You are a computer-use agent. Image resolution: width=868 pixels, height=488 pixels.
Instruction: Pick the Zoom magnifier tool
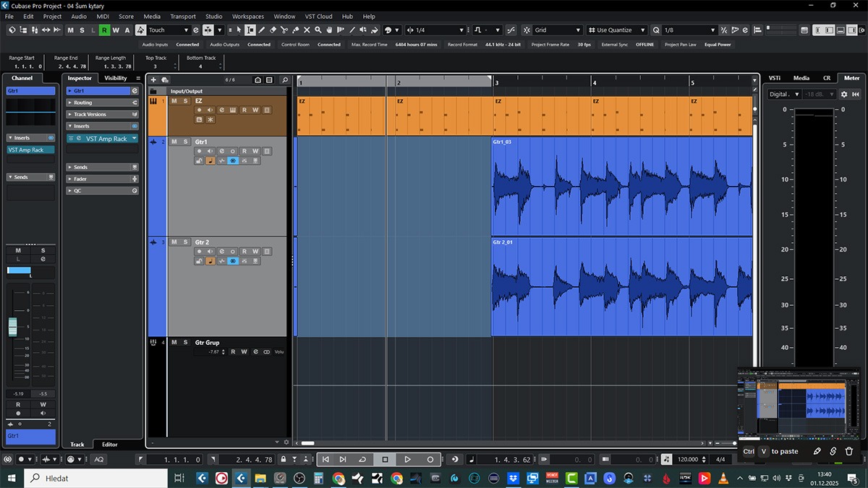[x=318, y=30]
